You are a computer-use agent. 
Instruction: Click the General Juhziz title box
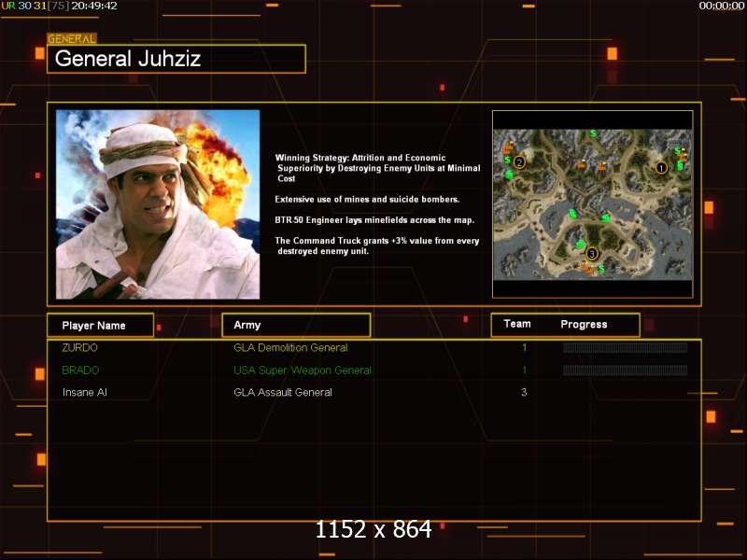point(176,59)
